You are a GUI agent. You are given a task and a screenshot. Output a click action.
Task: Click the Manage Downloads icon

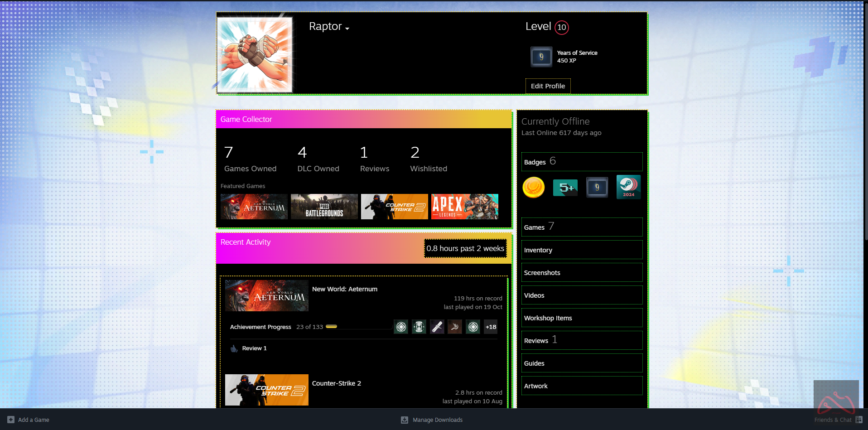(405, 420)
